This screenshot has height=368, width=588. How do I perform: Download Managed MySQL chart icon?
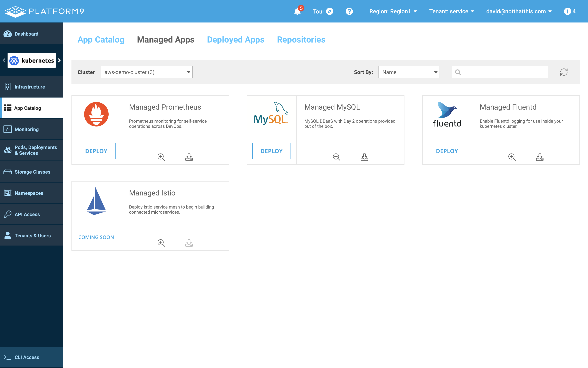364,157
